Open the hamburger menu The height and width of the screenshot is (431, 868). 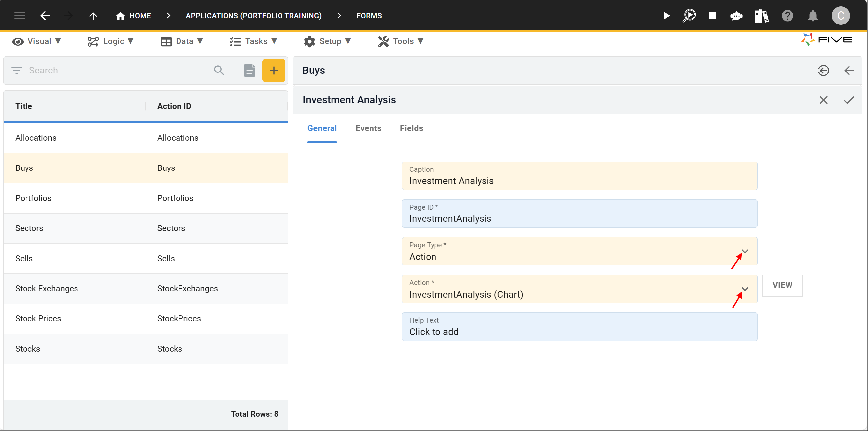pyautogui.click(x=20, y=16)
